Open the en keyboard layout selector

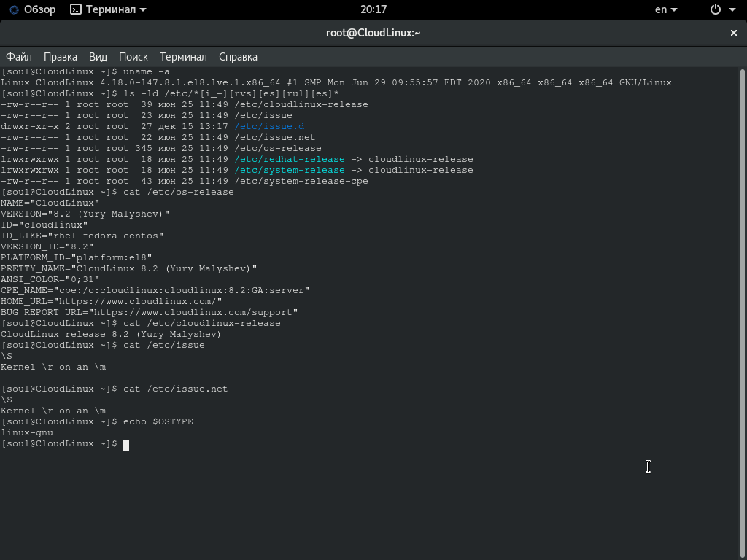[x=666, y=9]
